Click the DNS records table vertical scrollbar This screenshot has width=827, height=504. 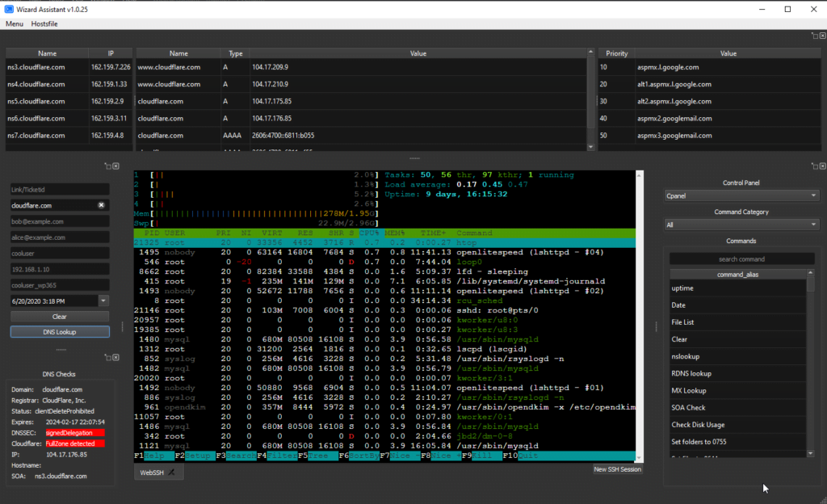[x=590, y=92]
